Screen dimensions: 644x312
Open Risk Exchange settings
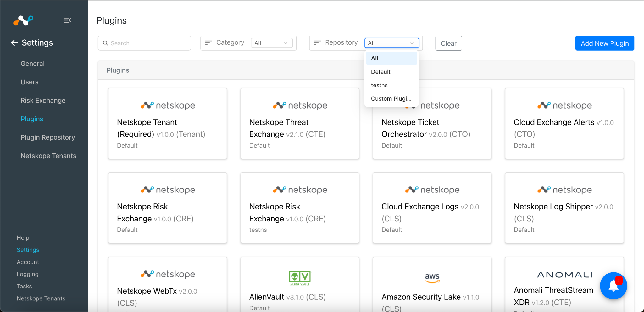(43, 101)
